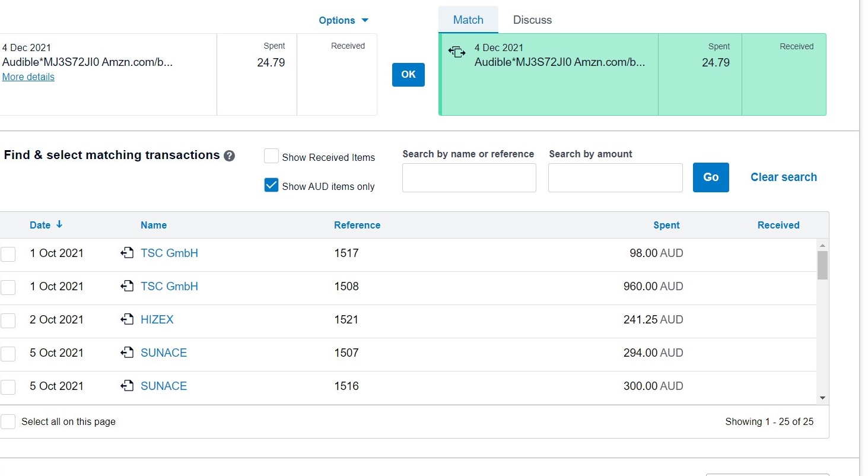The image size is (868, 476).
Task: Click the Go search button
Action: coord(711,177)
